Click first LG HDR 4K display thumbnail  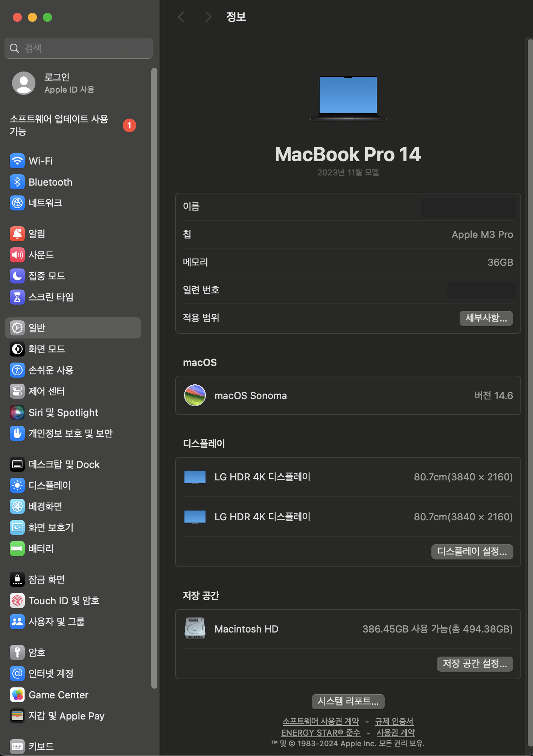(x=195, y=477)
